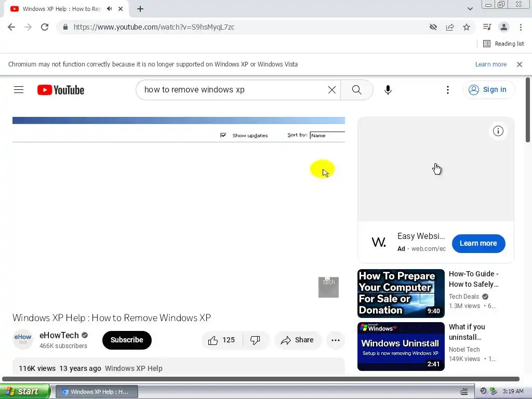Image resolution: width=532 pixels, height=399 pixels.
Task: Share this video
Action: point(298,340)
